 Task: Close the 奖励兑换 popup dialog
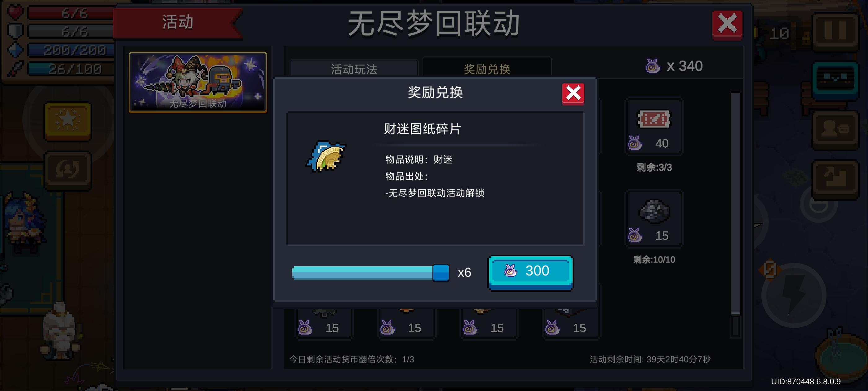point(573,93)
